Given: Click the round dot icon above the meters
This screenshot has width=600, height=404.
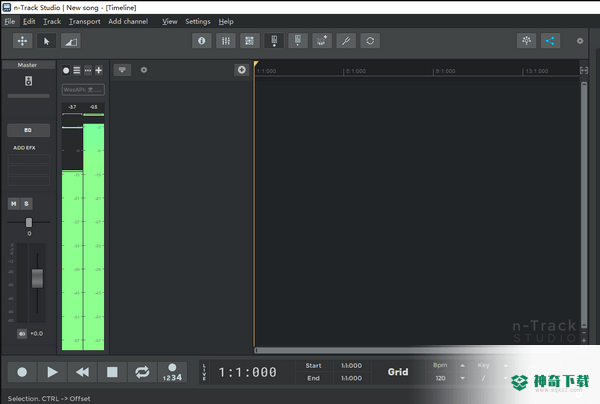Looking at the screenshot, I should tap(66, 70).
